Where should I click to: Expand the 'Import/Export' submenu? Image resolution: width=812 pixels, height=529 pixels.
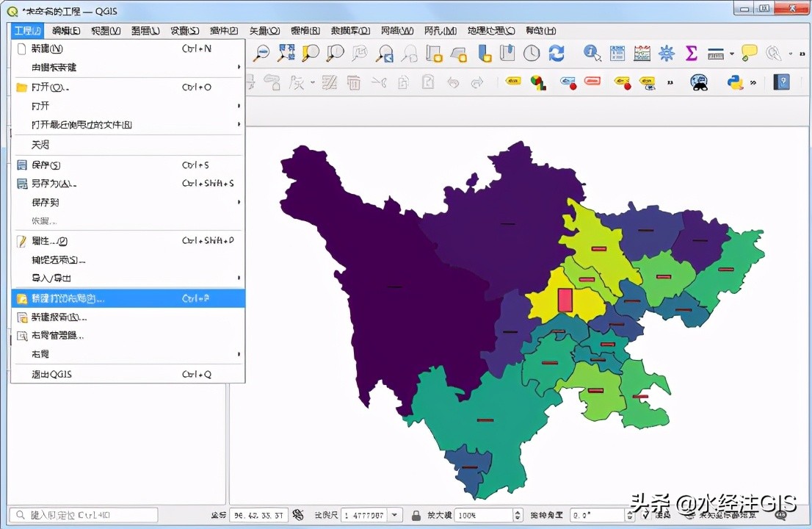[x=128, y=278]
